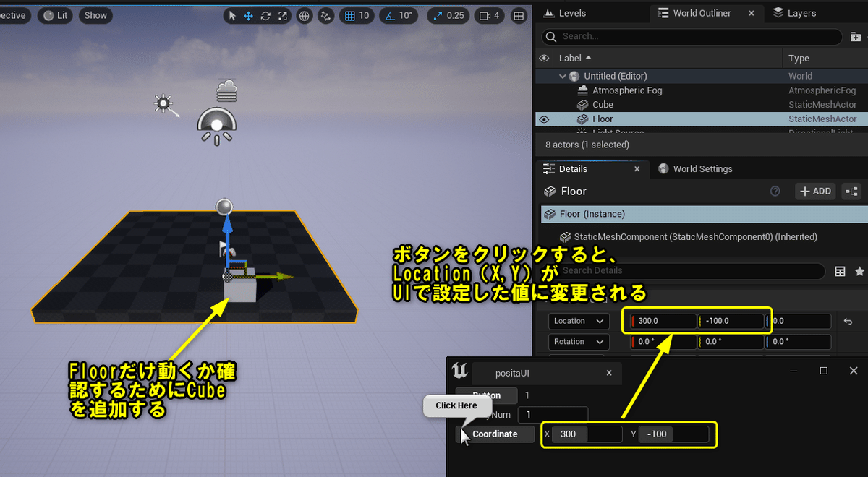Close the Details tab

pos(637,169)
